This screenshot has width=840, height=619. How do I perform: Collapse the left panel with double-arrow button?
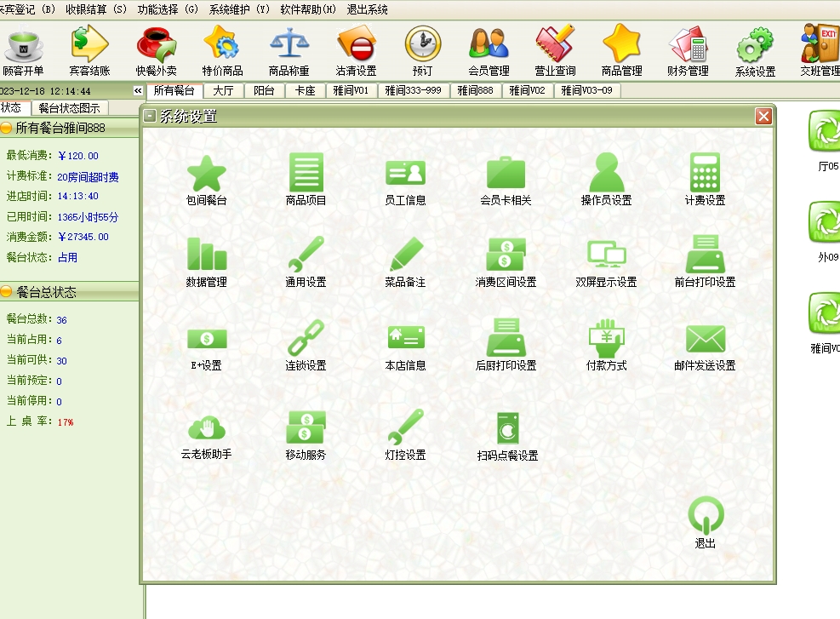138,90
